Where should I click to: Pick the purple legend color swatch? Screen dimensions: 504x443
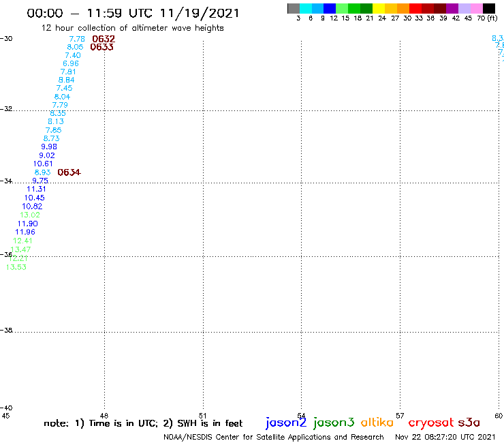(452, 8)
